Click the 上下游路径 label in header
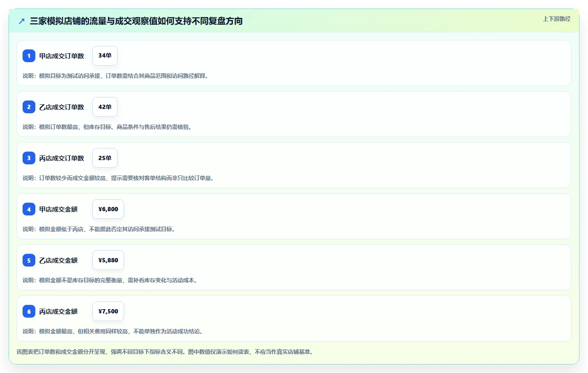Image resolution: width=588 pixels, height=373 pixels. [x=556, y=19]
